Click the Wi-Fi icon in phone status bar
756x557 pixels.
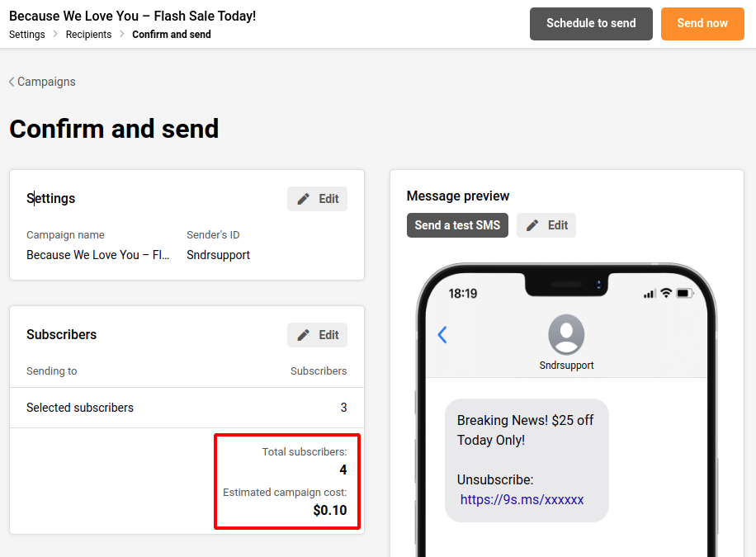pos(665,294)
